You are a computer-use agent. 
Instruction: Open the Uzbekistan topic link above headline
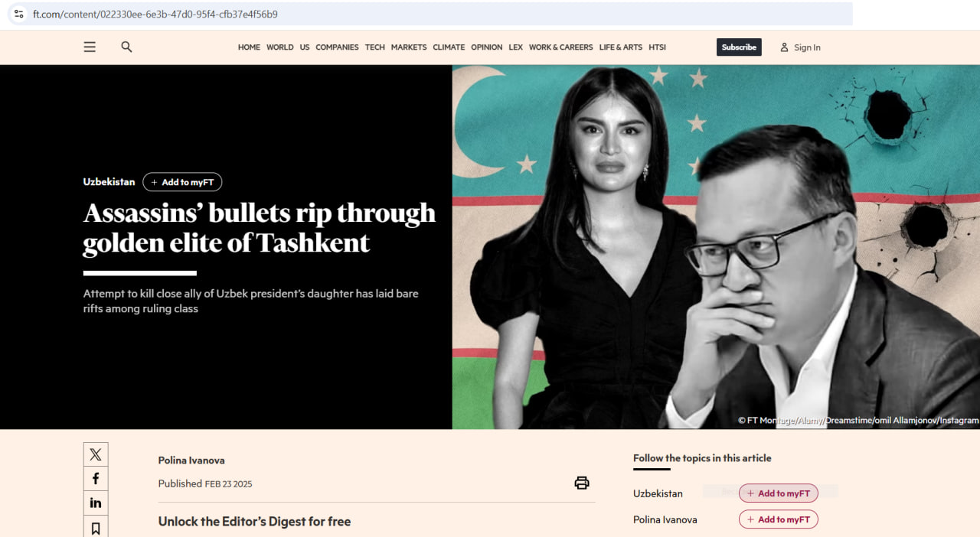pos(109,182)
